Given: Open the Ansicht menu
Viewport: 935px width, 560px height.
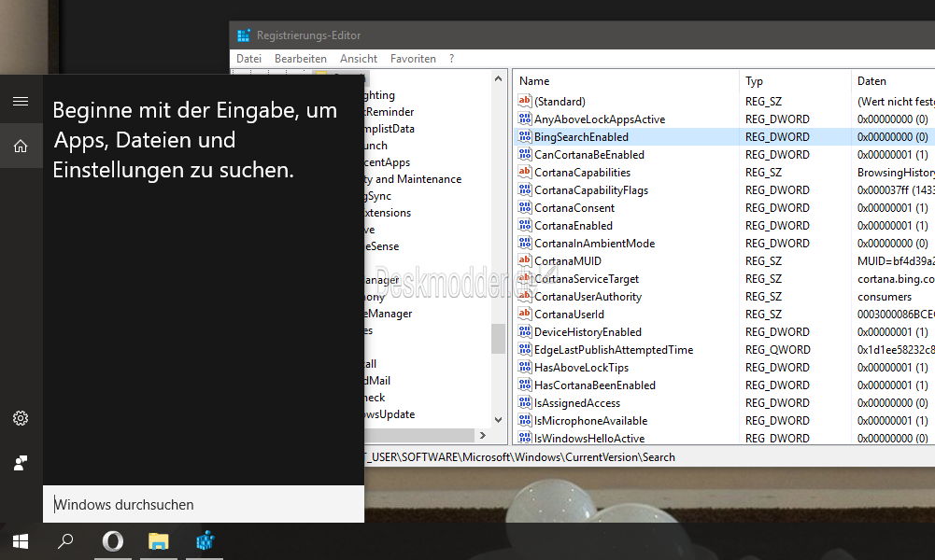Looking at the screenshot, I should 359,59.
